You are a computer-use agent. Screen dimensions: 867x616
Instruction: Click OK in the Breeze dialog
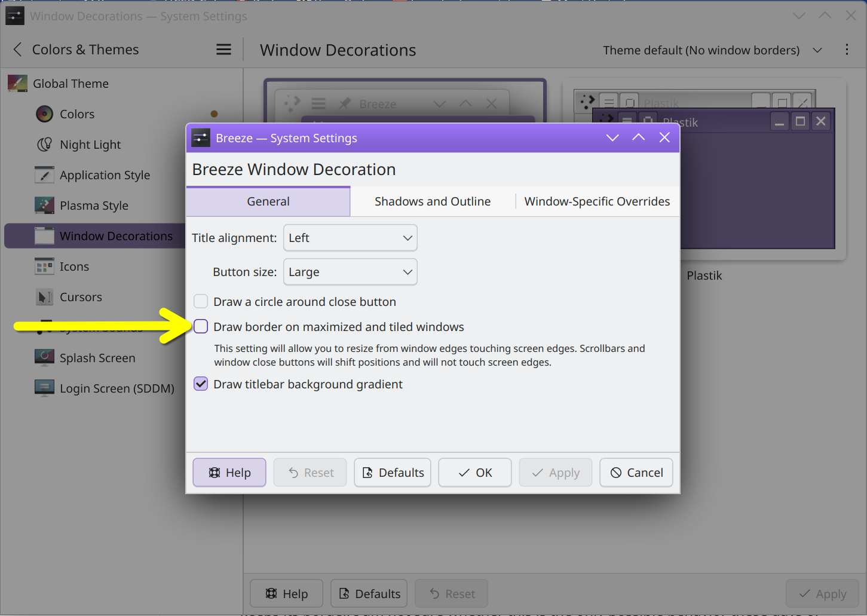pyautogui.click(x=475, y=473)
